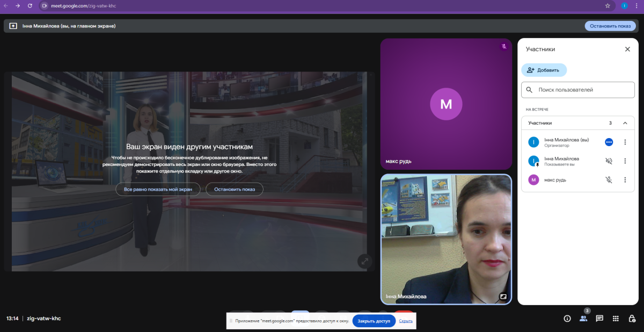
Task: Expand the shared screen to full view
Action: point(364,261)
